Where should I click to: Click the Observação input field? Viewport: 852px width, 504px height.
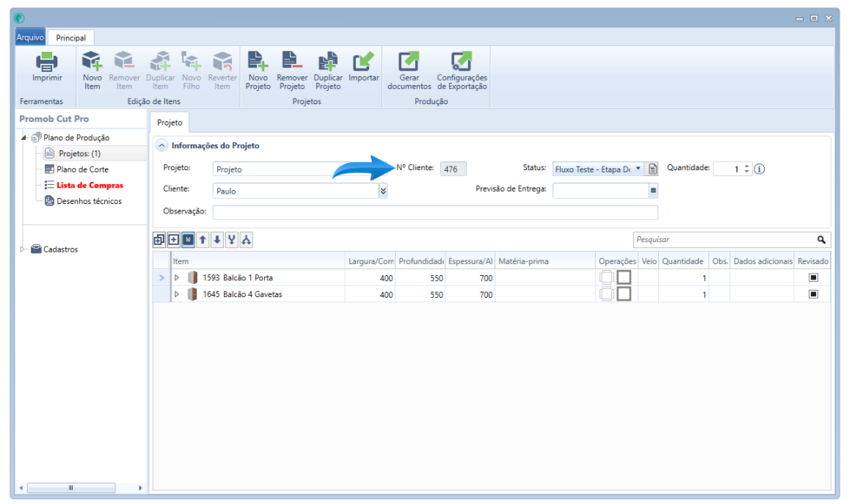point(435,212)
